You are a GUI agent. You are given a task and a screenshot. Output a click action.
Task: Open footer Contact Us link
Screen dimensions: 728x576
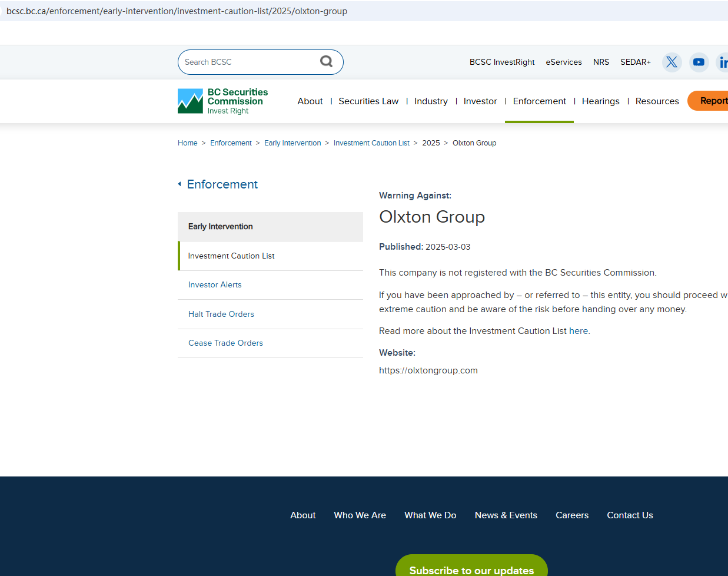tap(630, 515)
